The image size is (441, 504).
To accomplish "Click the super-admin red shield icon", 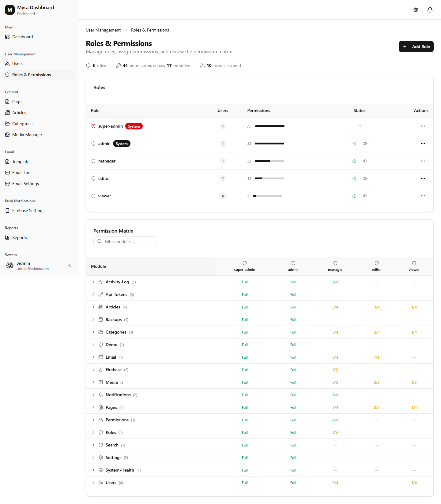I will tap(93, 126).
